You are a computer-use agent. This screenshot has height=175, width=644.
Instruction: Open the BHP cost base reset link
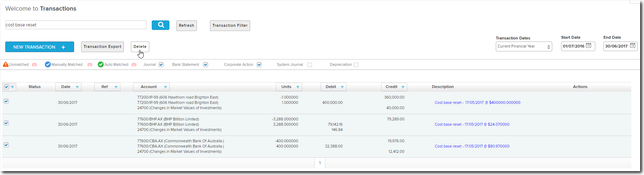[x=472, y=124]
